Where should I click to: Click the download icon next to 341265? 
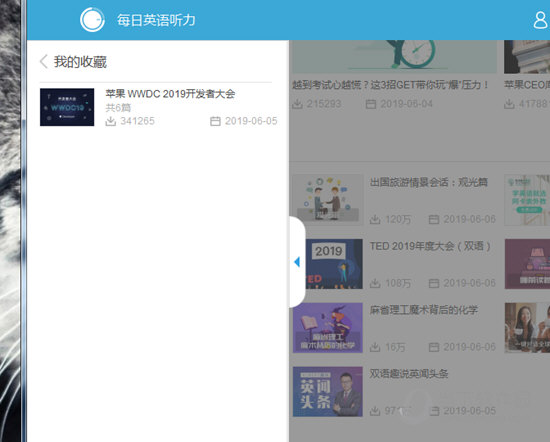[110, 121]
